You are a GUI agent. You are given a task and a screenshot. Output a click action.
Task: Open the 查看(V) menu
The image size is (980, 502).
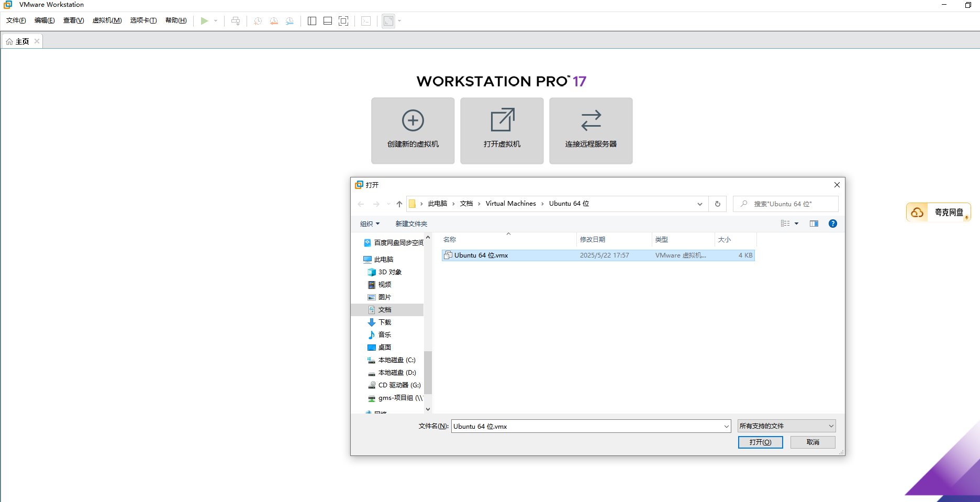(74, 20)
